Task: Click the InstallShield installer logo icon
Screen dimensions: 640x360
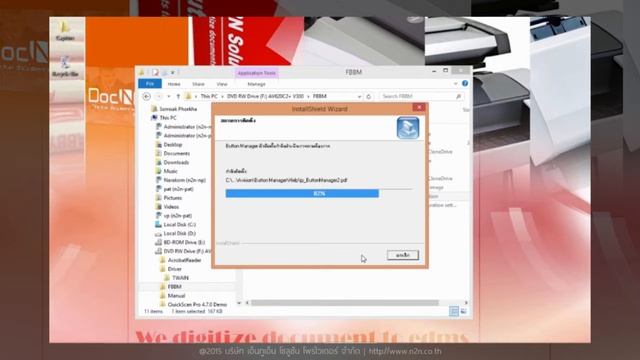Action: coord(408,128)
